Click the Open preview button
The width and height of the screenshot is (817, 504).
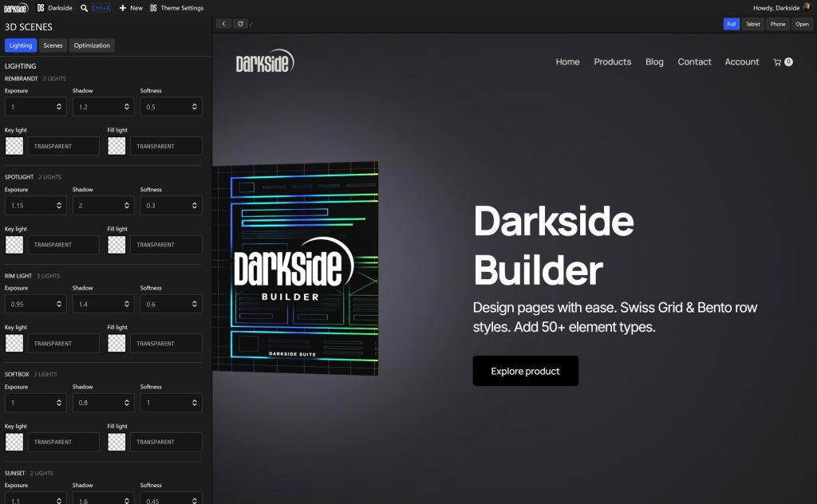tap(802, 24)
